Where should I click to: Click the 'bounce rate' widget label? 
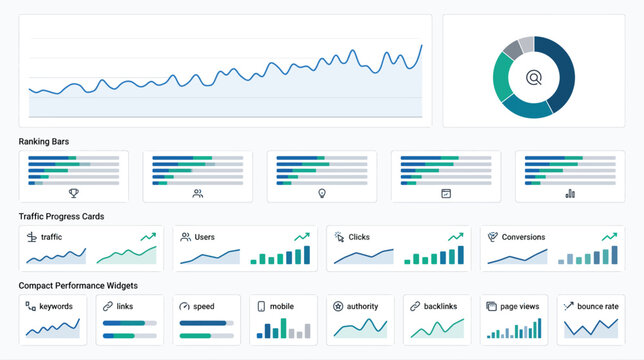click(598, 306)
